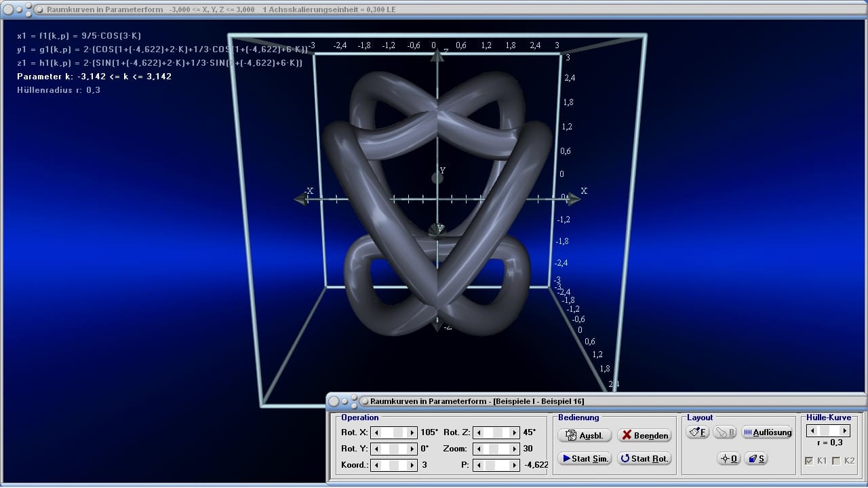Click the Rot. X value 105°
The image size is (868, 488).
coord(429,432)
